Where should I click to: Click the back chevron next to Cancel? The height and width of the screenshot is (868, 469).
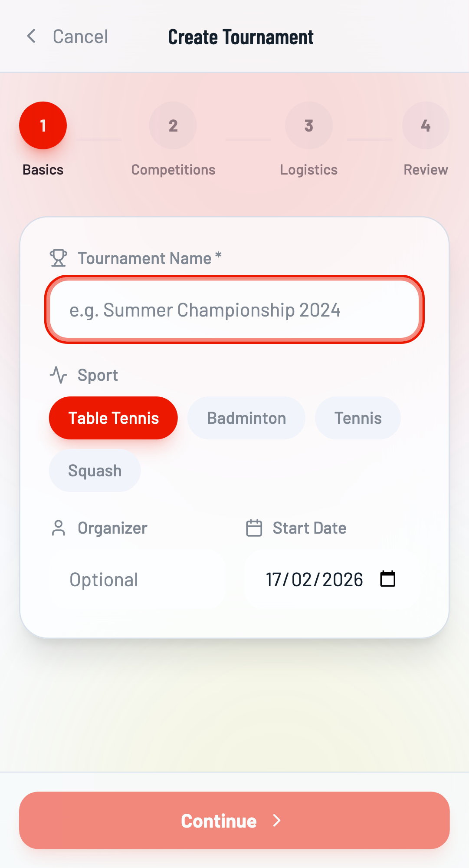click(31, 36)
